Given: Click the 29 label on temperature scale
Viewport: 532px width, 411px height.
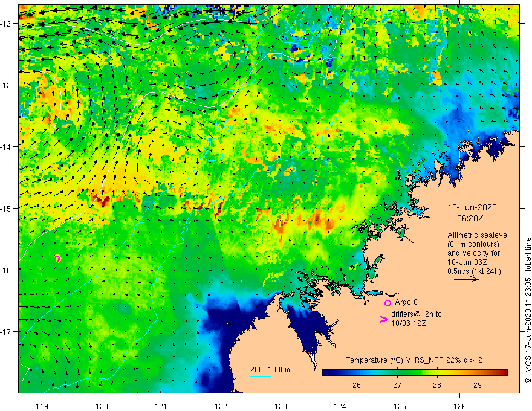Looking at the screenshot, I should click(x=478, y=385).
